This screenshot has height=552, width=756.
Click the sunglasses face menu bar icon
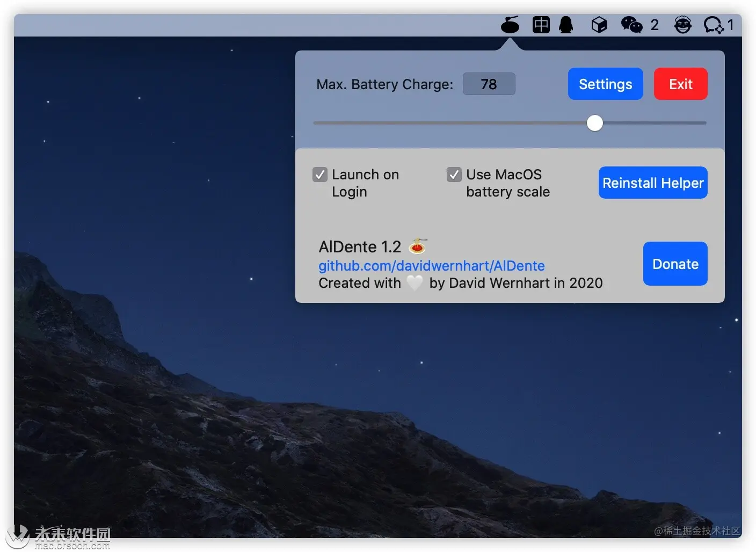[x=682, y=25]
